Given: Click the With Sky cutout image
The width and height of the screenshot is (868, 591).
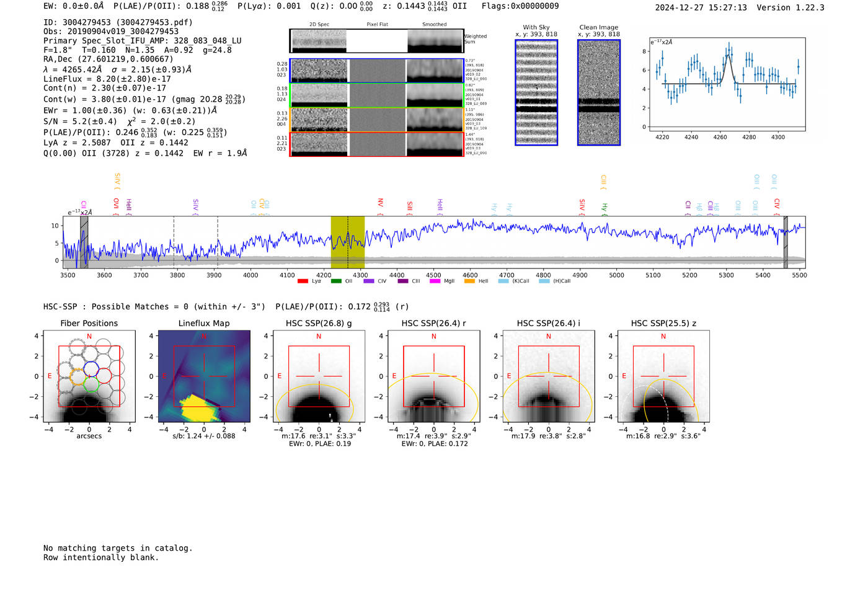Looking at the screenshot, I should click(x=536, y=92).
